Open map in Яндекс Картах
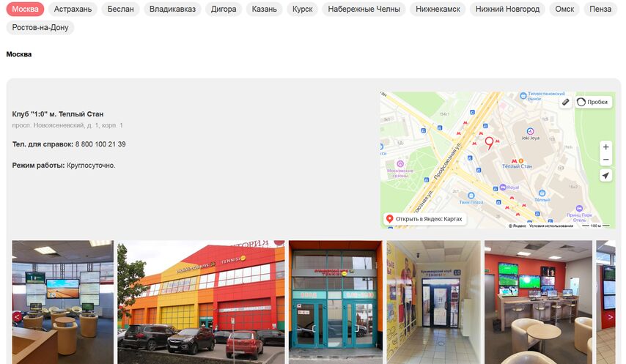 click(425, 219)
